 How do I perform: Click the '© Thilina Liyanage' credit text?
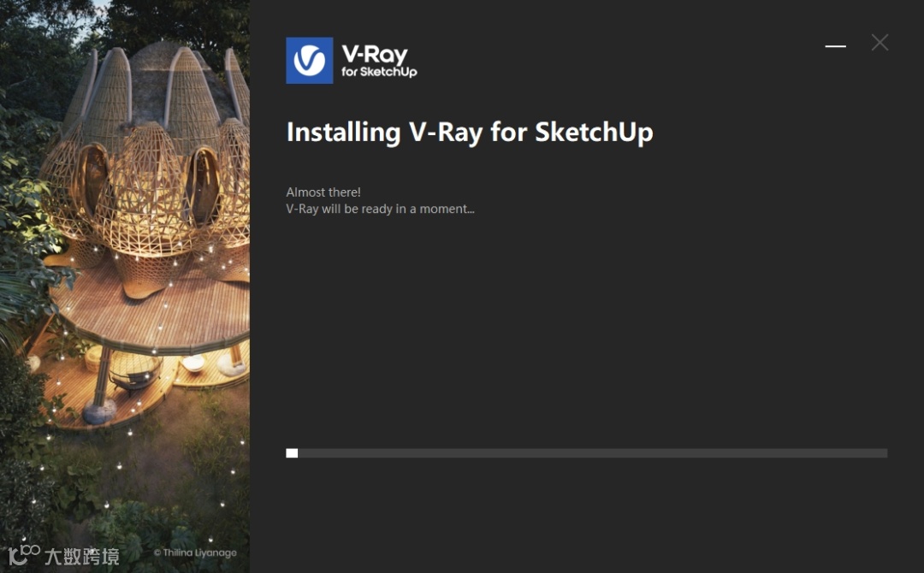pos(195,552)
